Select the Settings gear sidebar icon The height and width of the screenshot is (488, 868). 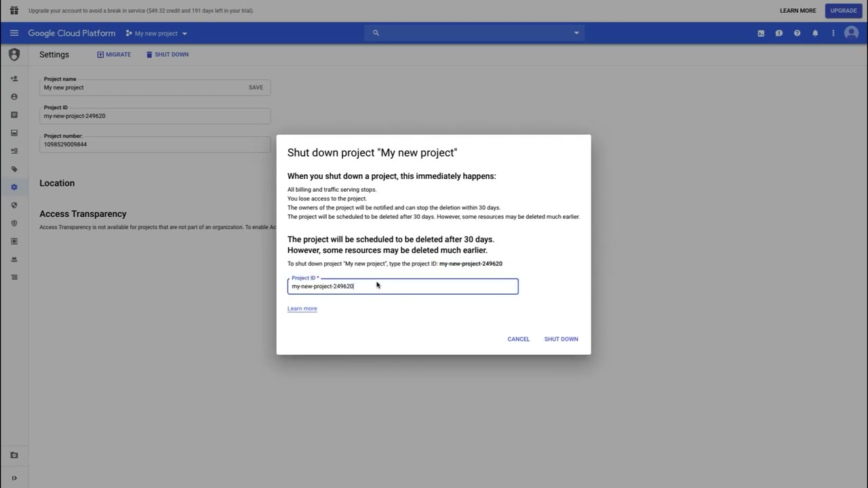[x=14, y=187]
